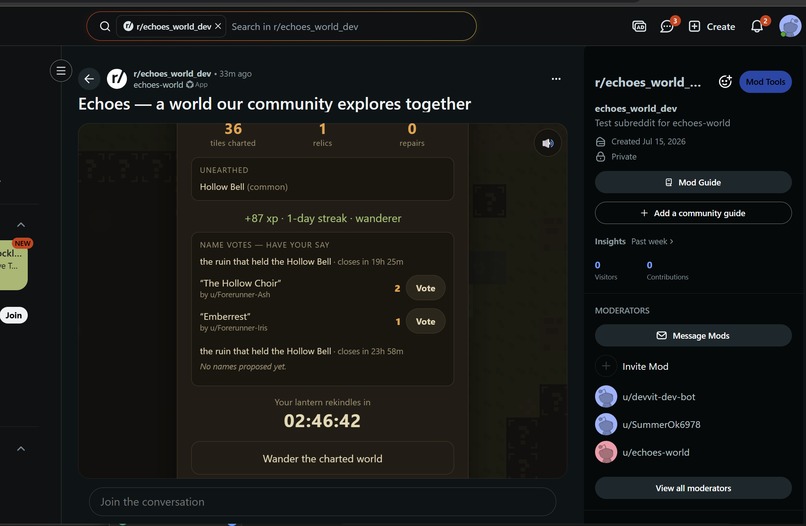Mute the game sound speaker icon
This screenshot has width=806, height=526.
548,143
